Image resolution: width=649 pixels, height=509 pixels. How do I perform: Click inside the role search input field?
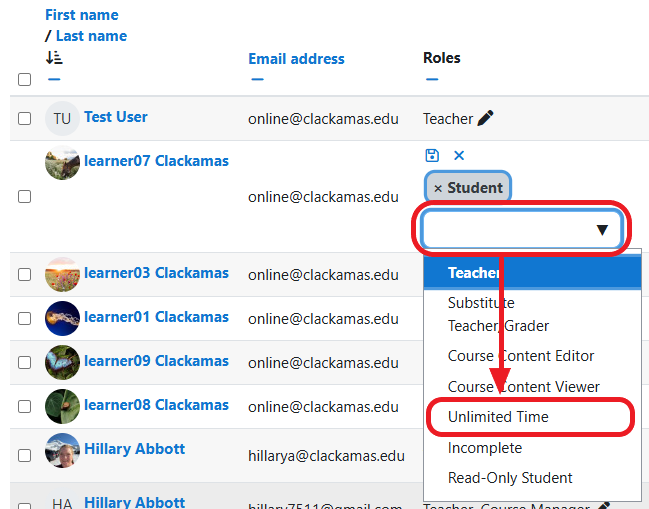505,230
